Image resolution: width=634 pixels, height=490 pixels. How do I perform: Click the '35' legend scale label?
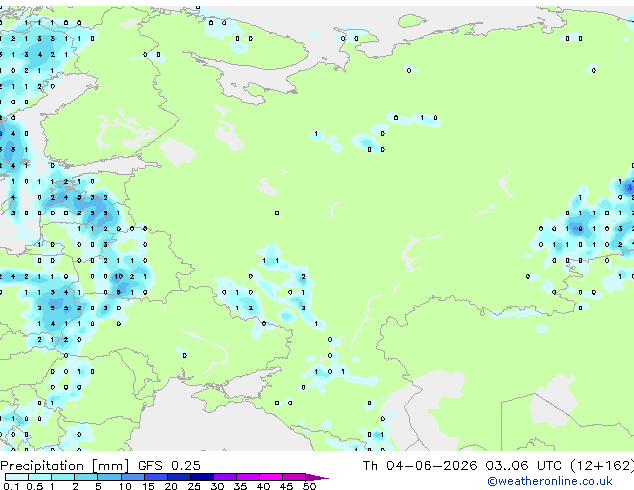pyautogui.click(x=240, y=486)
